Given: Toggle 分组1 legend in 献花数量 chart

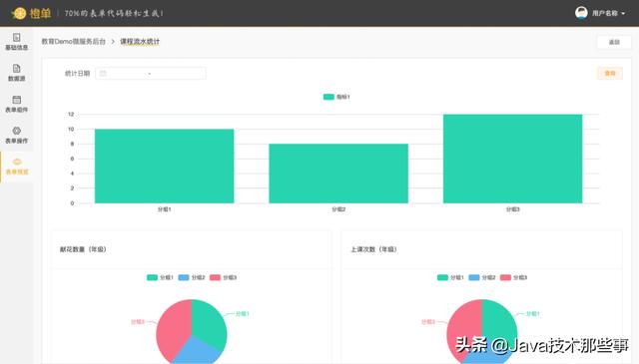Looking at the screenshot, I should click(160, 277).
